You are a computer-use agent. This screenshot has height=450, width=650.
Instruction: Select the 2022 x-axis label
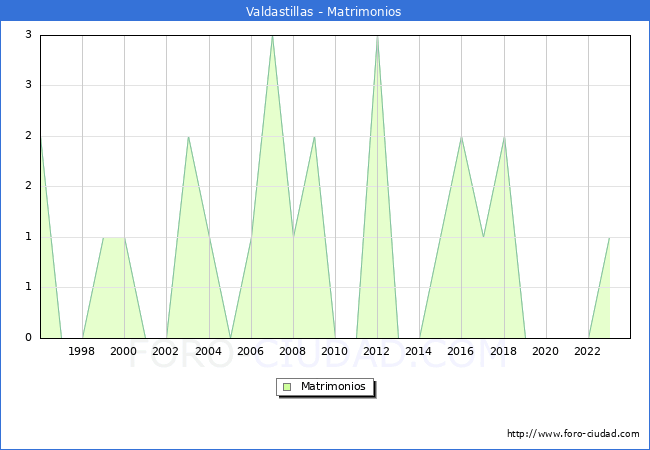pos(587,351)
